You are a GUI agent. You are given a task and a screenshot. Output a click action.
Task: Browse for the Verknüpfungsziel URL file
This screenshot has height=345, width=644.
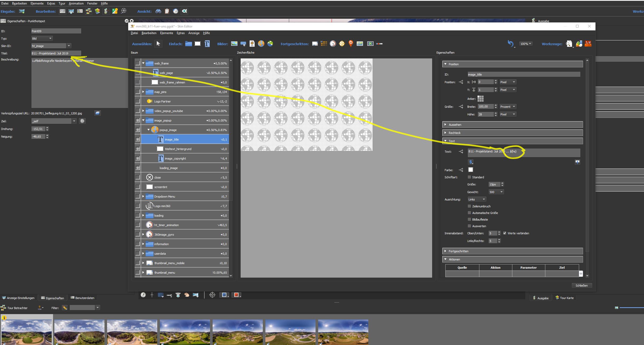tap(97, 113)
